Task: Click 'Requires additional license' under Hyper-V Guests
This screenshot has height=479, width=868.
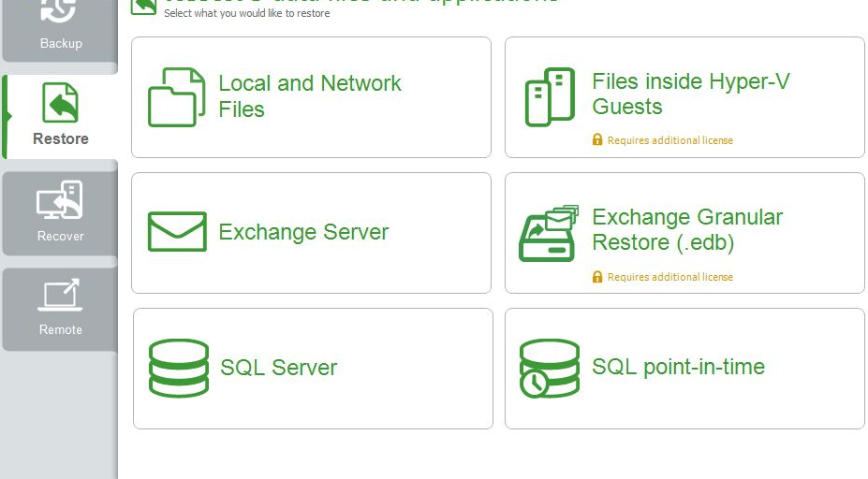Action: click(x=669, y=140)
